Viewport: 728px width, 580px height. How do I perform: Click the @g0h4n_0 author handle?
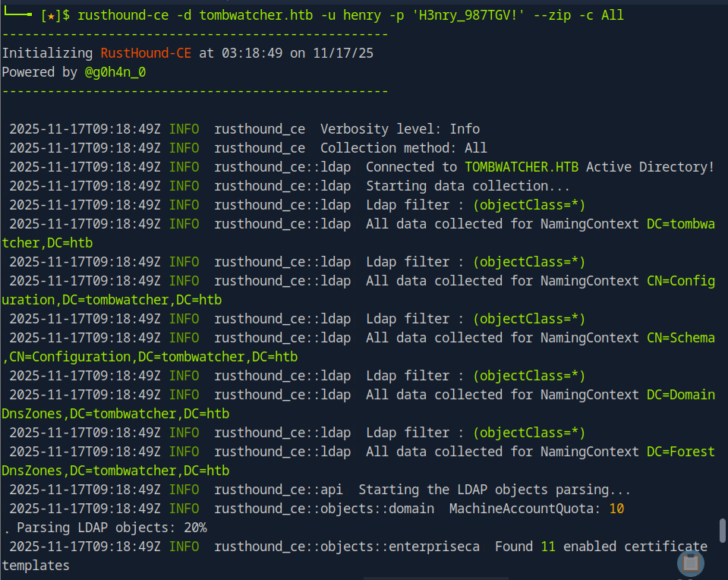tap(115, 72)
